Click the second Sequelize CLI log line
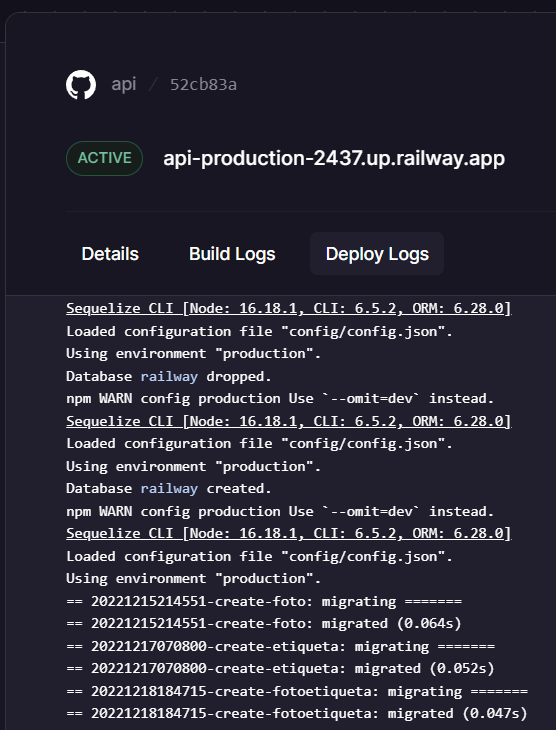 289,421
